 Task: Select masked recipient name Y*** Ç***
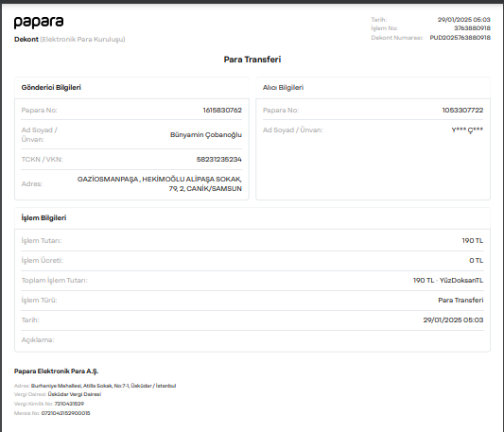point(467,130)
